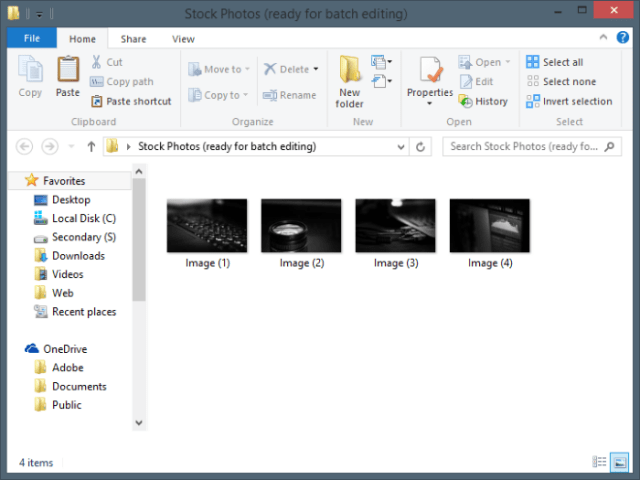Click title bar folder icon
The height and width of the screenshot is (480, 640).
[x=13, y=13]
